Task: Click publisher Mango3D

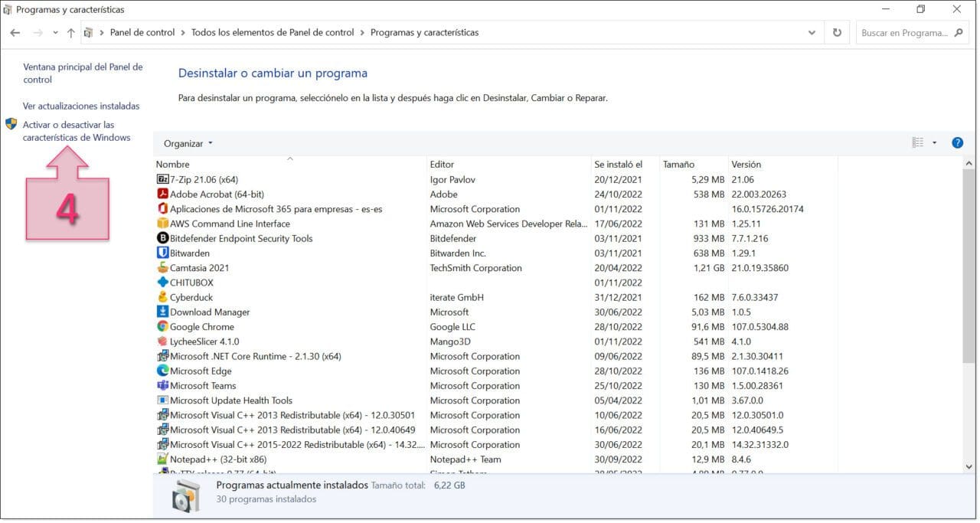Action: pyautogui.click(x=449, y=342)
